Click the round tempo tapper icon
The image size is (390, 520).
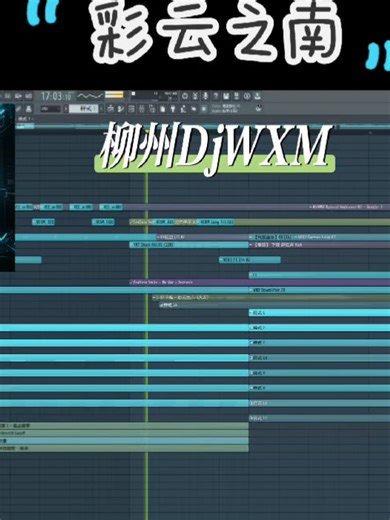185,96
